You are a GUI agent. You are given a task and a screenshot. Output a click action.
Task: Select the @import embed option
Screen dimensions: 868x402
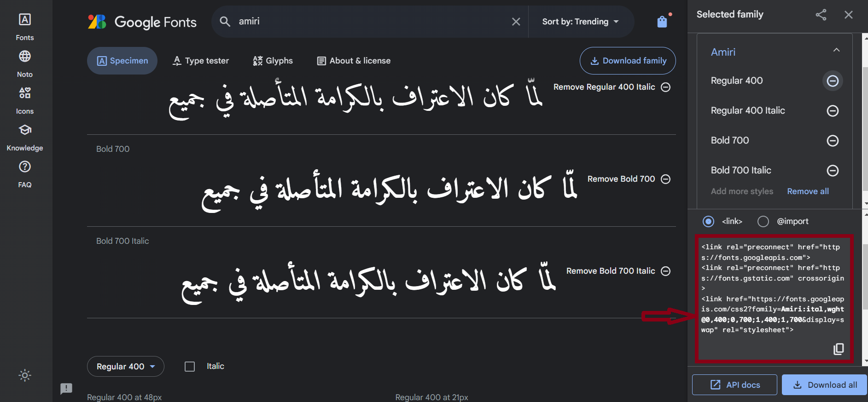763,221
